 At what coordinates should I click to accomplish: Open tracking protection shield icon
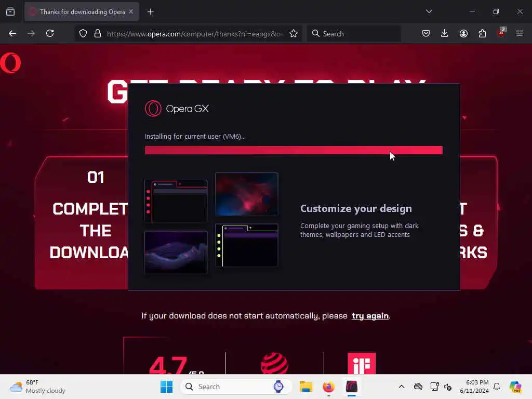pos(83,34)
